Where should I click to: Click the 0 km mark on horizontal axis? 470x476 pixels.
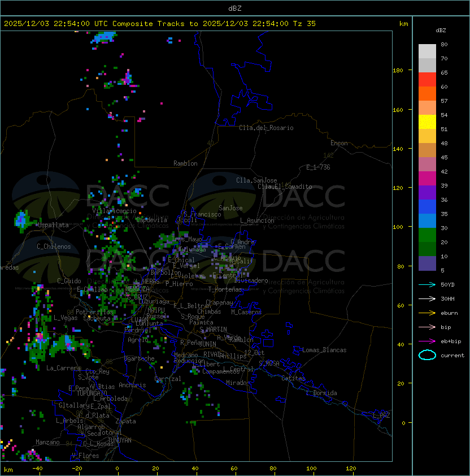point(117,469)
